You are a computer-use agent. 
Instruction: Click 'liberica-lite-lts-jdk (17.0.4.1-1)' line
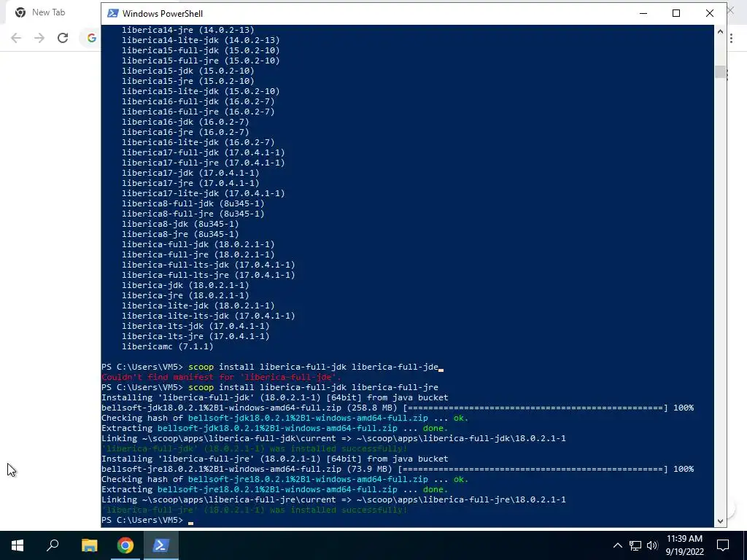pos(208,316)
